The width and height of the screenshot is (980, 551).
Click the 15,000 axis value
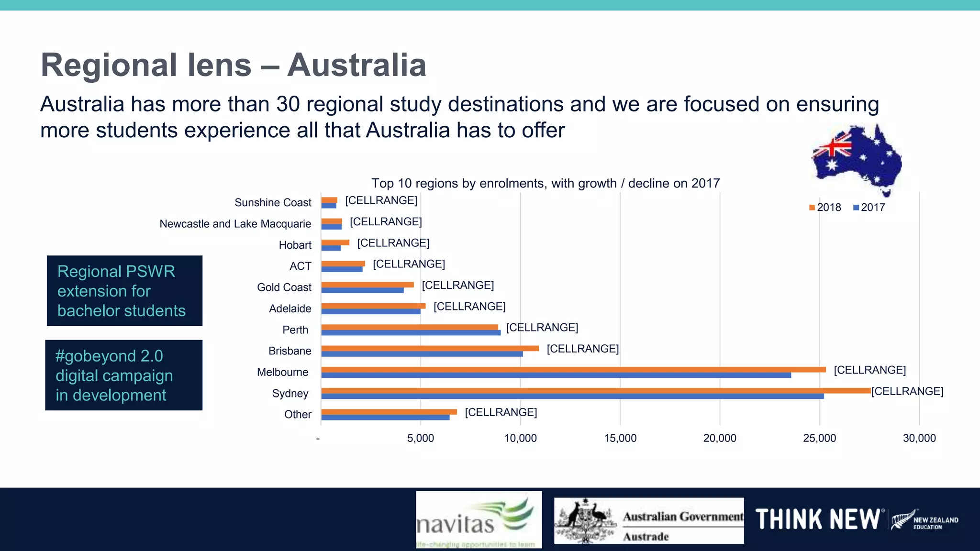[620, 438]
